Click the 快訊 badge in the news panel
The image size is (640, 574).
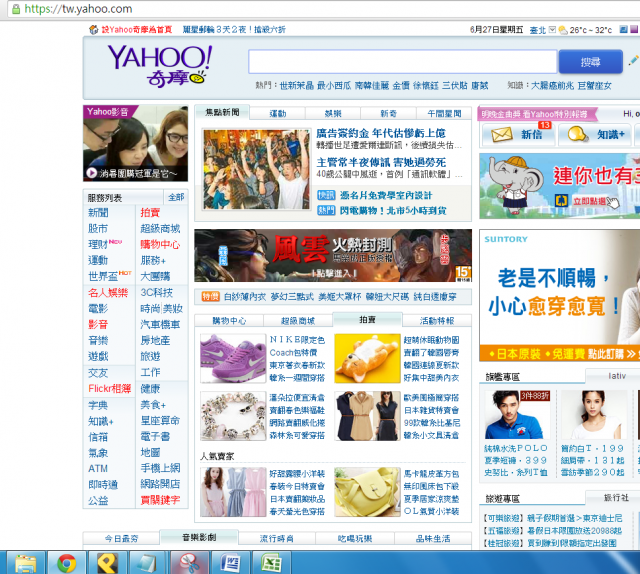point(326,195)
